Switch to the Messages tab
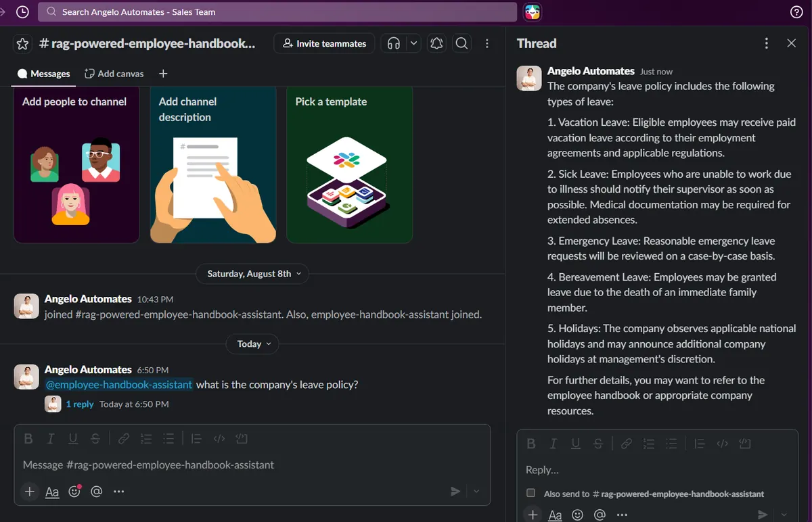This screenshot has height=522, width=812. click(44, 74)
